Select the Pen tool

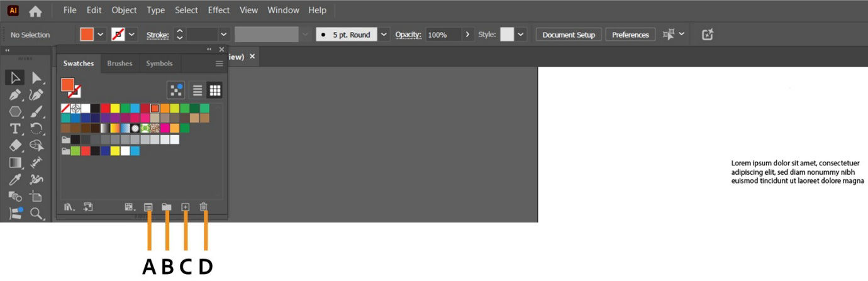click(16, 95)
